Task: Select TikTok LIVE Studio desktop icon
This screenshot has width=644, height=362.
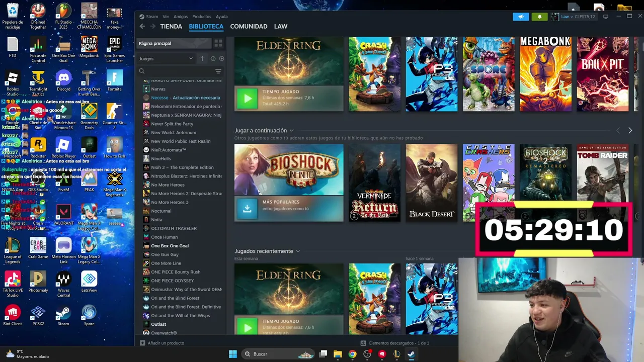Action: [x=13, y=284]
